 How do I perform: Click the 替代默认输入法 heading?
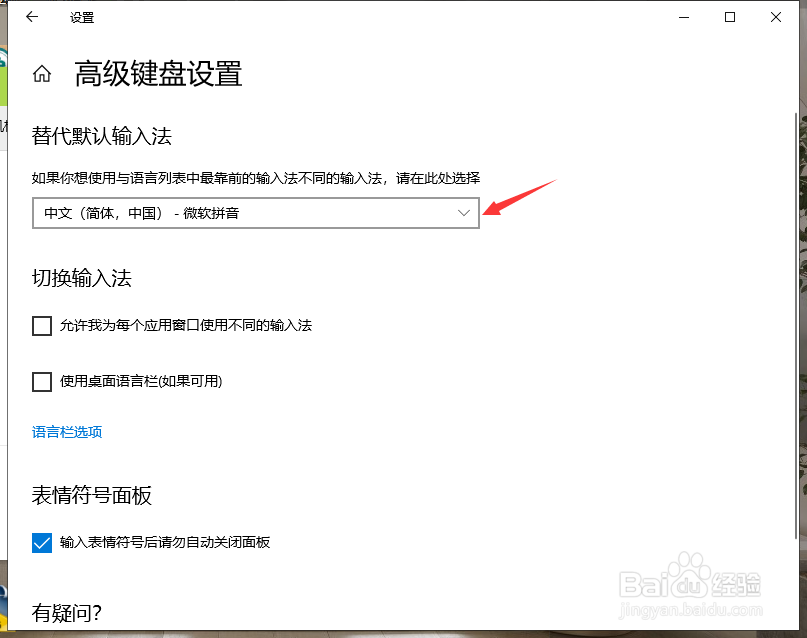point(101,136)
